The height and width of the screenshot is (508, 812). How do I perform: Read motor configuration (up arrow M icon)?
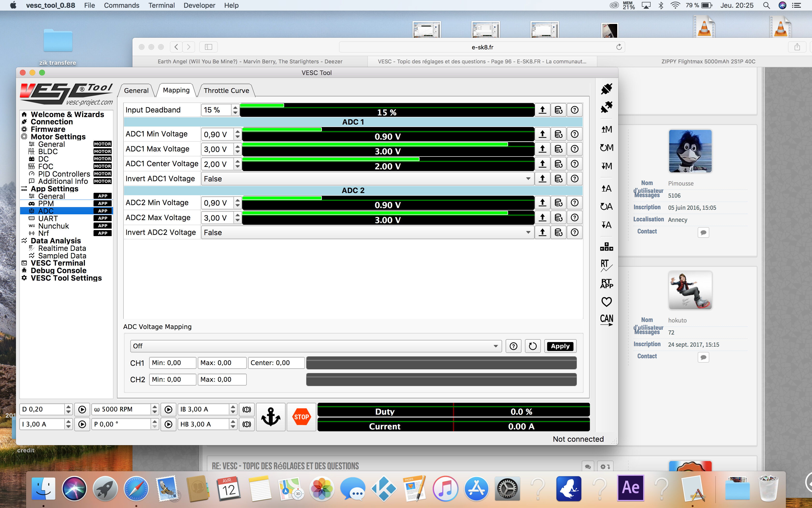(x=606, y=129)
